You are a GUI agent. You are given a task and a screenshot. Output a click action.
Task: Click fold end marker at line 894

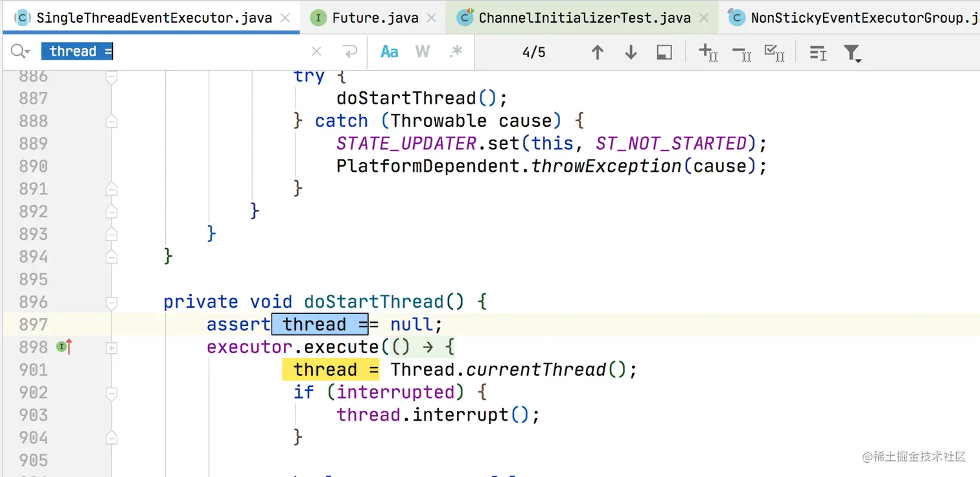point(111,257)
